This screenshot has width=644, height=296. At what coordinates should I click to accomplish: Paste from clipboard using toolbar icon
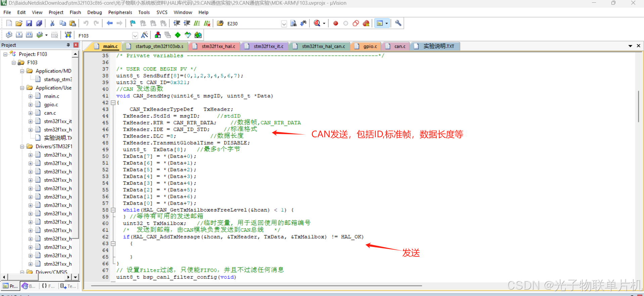pos(72,23)
